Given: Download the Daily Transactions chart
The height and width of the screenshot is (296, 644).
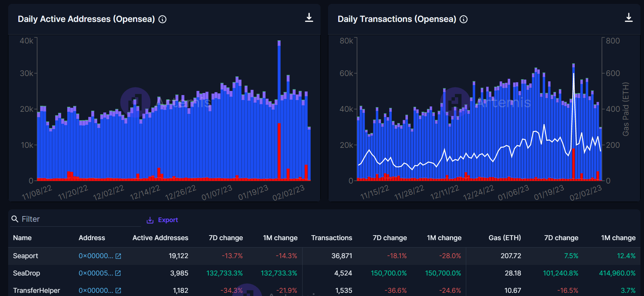Looking at the screenshot, I should pyautogui.click(x=628, y=18).
